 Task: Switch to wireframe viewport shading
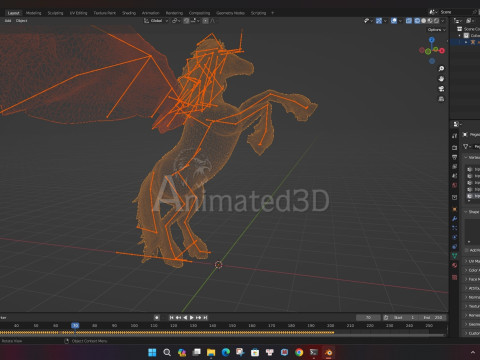coord(417,21)
